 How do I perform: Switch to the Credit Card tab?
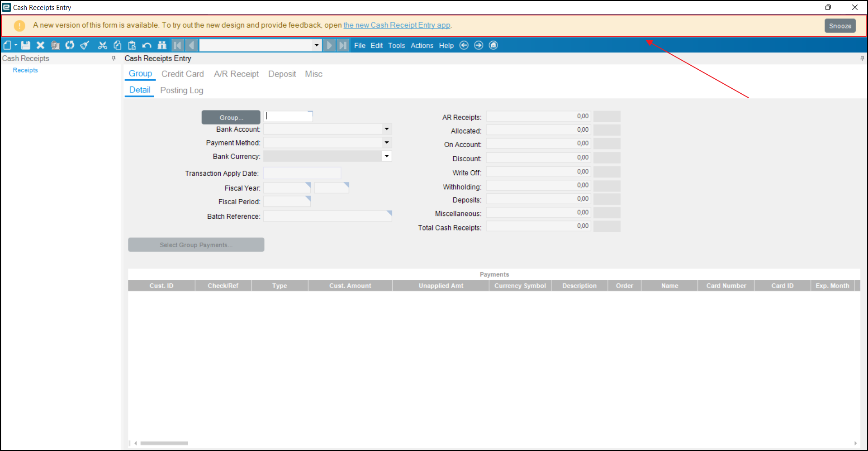tap(183, 74)
